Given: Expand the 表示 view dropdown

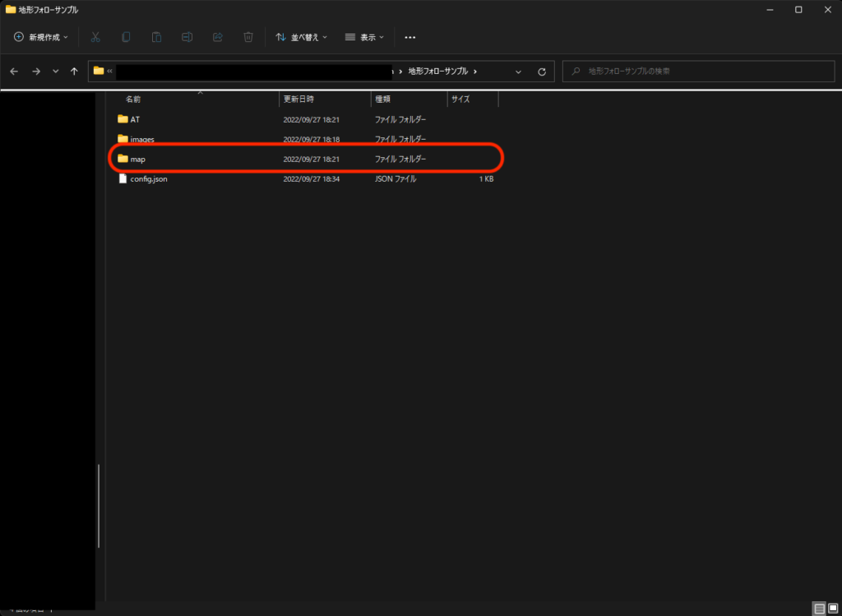Looking at the screenshot, I should [x=364, y=37].
